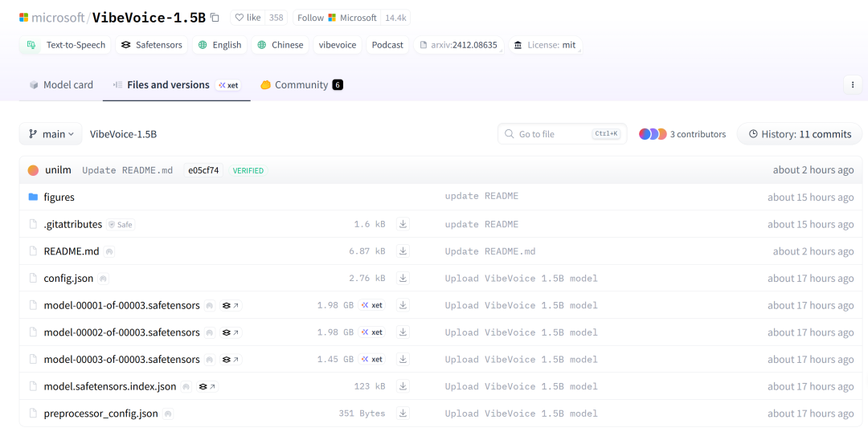
Task: Copy model name icon next to VibeVoice-1.5B
Action: 215,18
